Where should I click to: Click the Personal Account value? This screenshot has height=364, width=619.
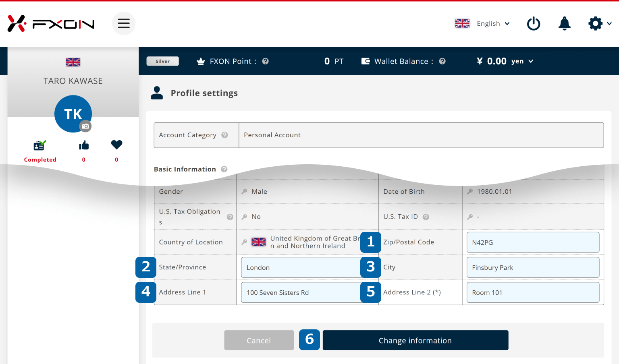[x=272, y=135]
